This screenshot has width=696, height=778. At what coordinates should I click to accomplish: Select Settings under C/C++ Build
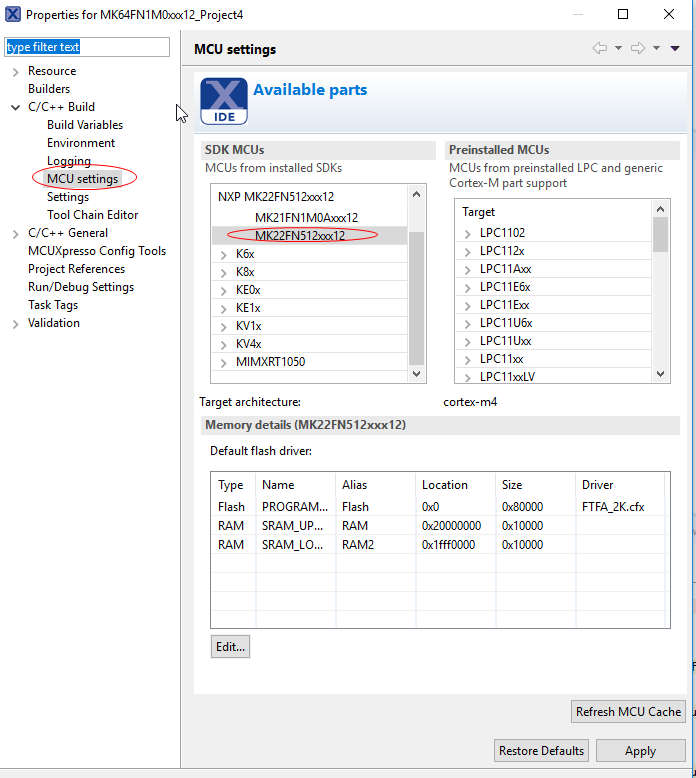pos(68,197)
